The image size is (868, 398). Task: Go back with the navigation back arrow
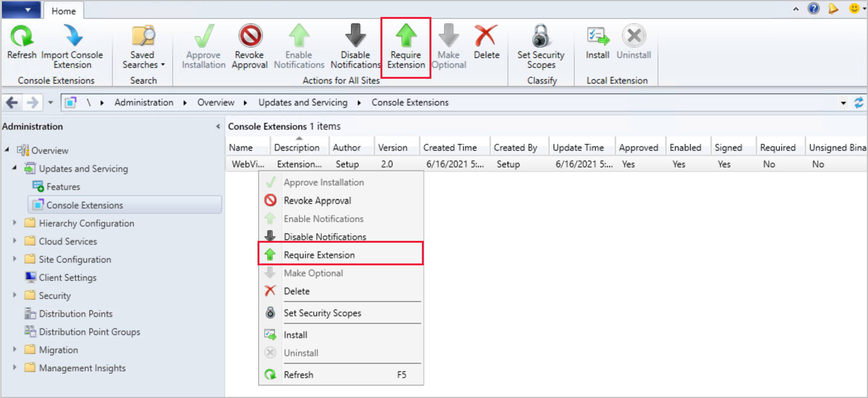click(x=12, y=103)
